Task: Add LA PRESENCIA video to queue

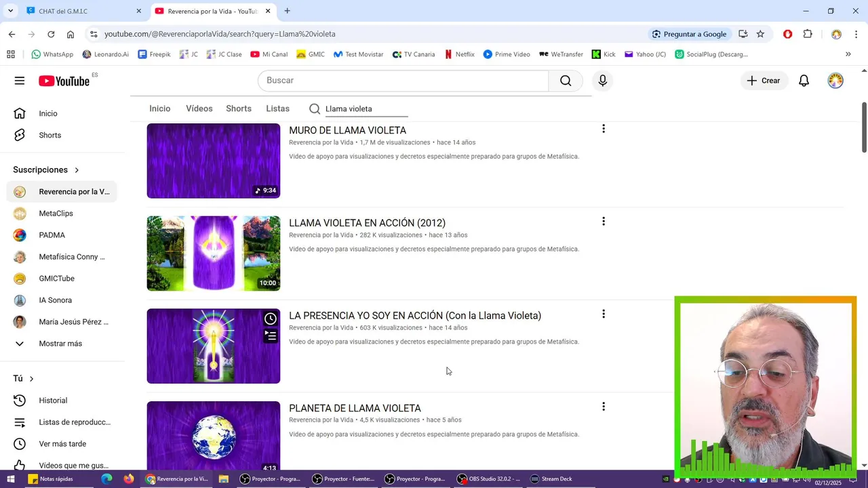Action: coord(271,336)
